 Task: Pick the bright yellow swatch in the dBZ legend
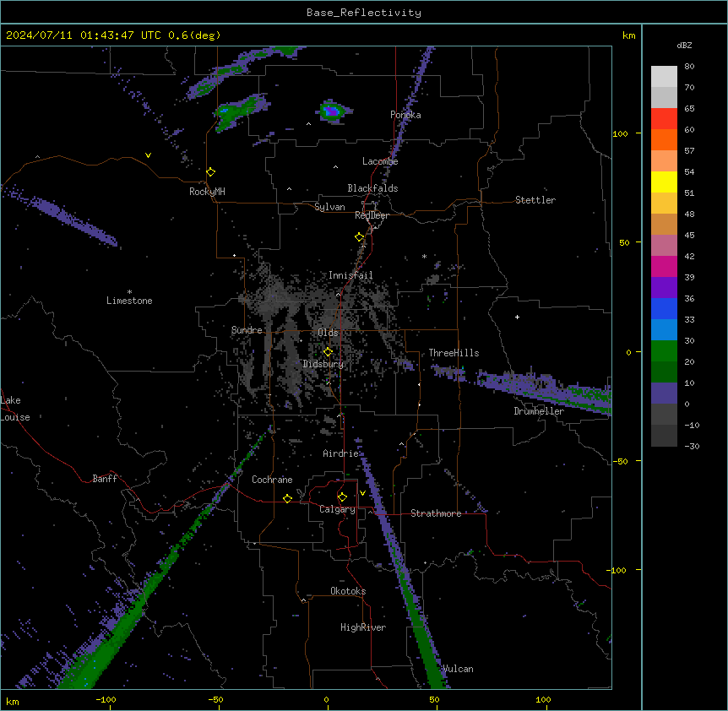point(664,182)
